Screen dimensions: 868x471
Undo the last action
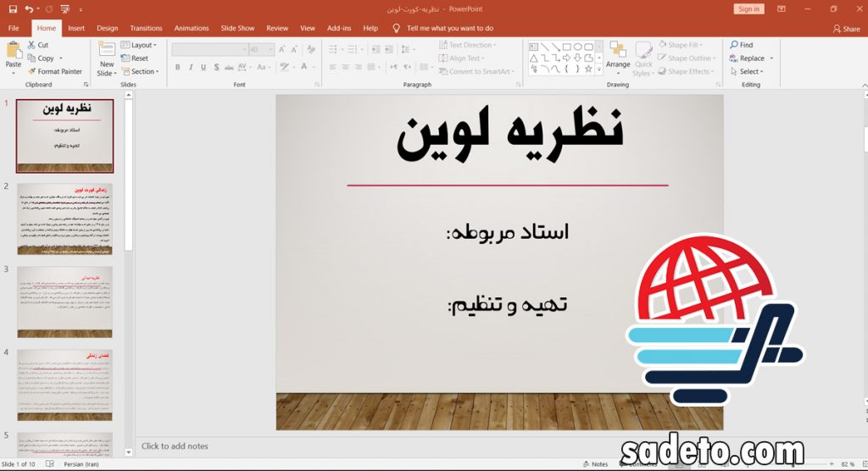click(29, 8)
